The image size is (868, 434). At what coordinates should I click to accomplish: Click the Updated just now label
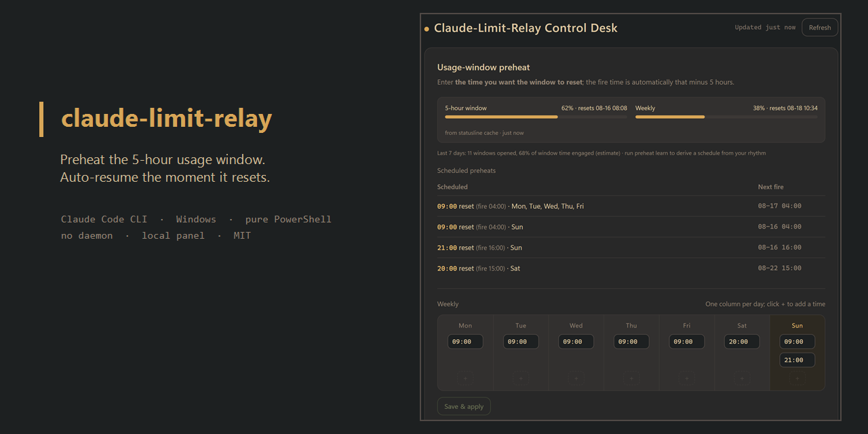coord(766,28)
